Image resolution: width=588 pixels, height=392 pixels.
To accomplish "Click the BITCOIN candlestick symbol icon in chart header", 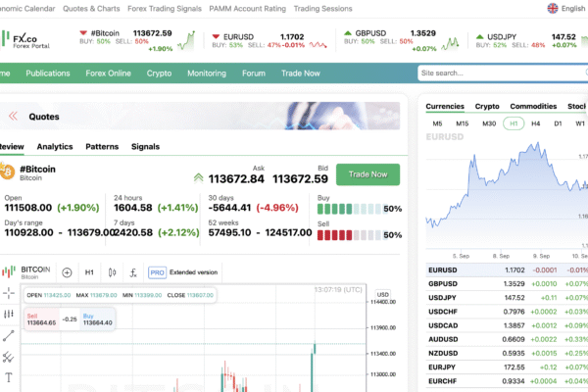I will 9,271.
